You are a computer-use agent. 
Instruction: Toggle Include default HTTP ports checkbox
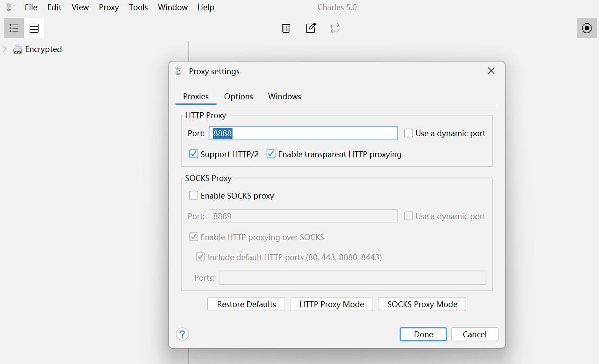[201, 257]
